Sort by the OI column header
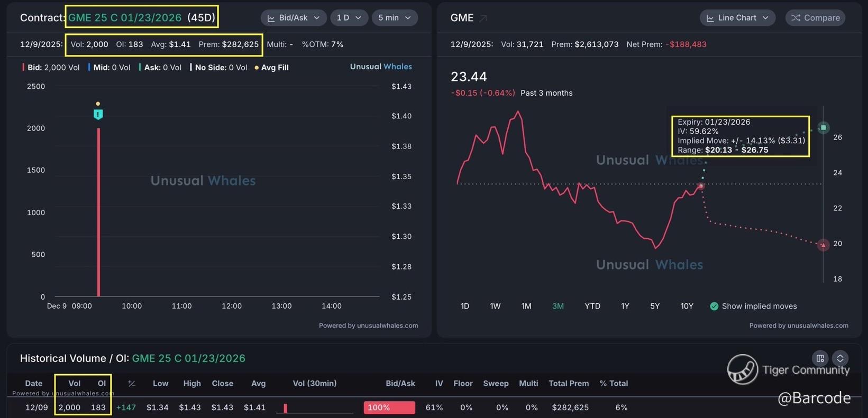 point(102,384)
